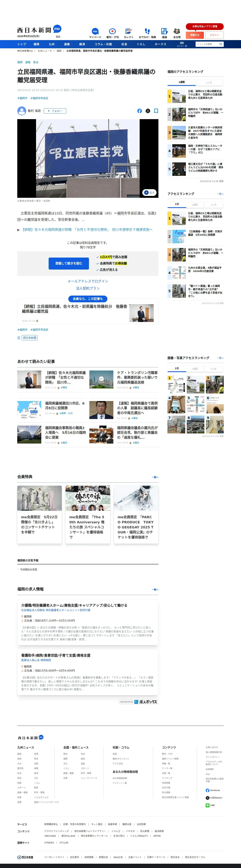241x868 pixels.
Task: Select コラム・社説 in navigation bar
Action: [x=103, y=44]
